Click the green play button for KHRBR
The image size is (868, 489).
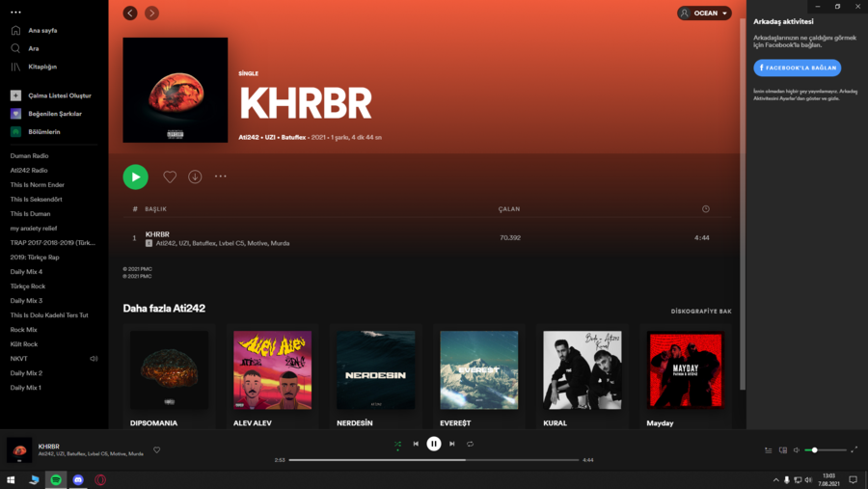[136, 177]
